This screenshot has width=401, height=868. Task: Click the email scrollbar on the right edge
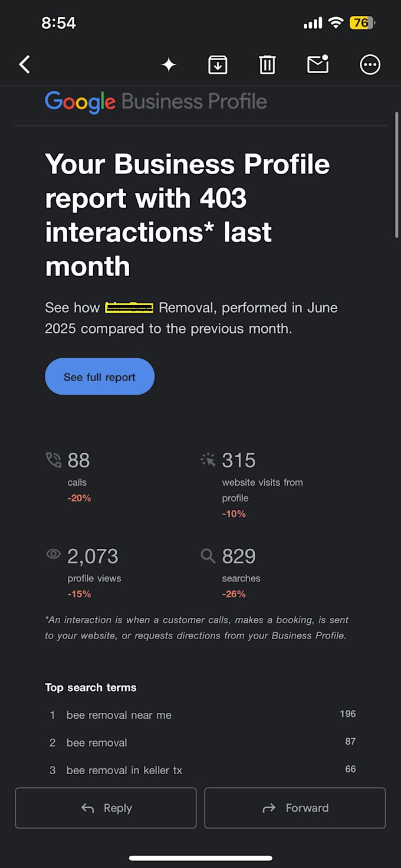click(x=396, y=175)
